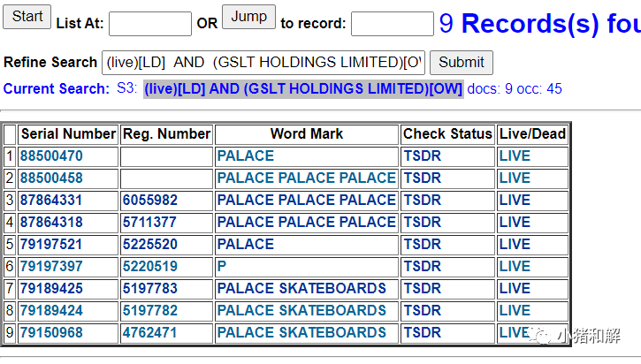
Task: Check TSDR status for 79150968
Action: pos(423,332)
